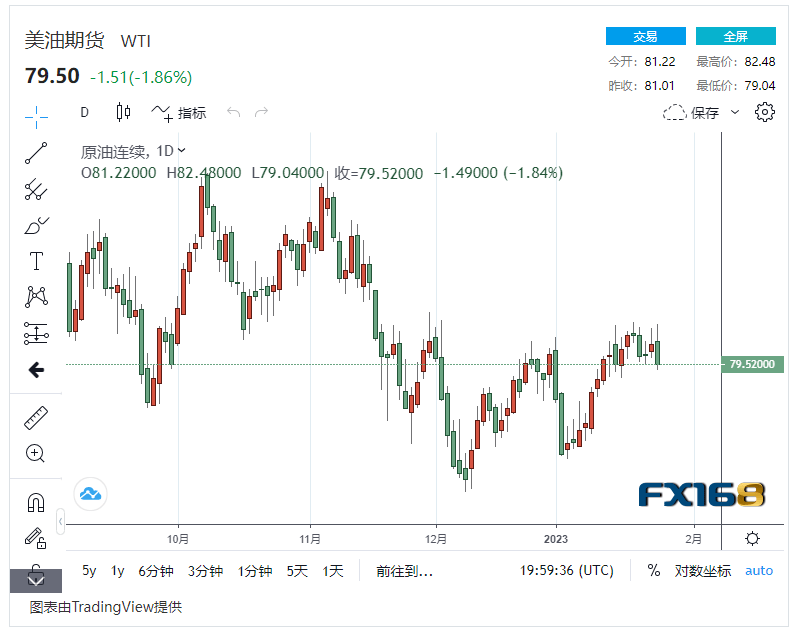Pick the brush drawing tool
Screen dimensions: 799x630
(36, 225)
